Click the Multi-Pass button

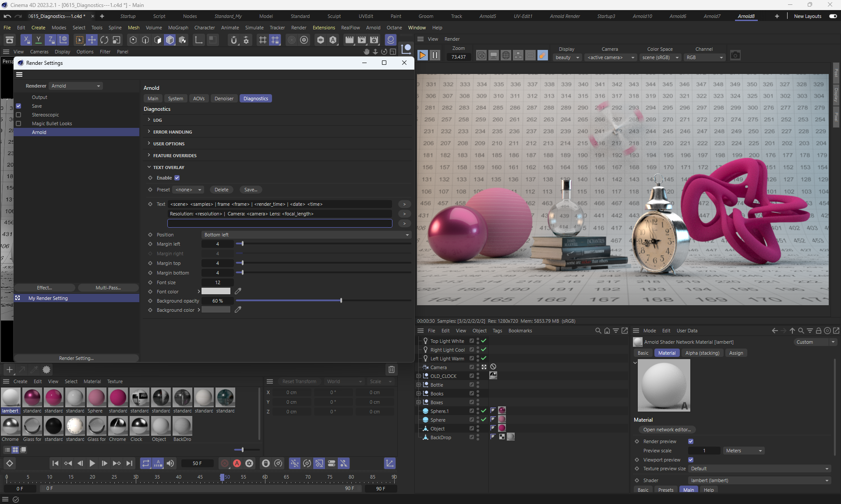click(108, 288)
